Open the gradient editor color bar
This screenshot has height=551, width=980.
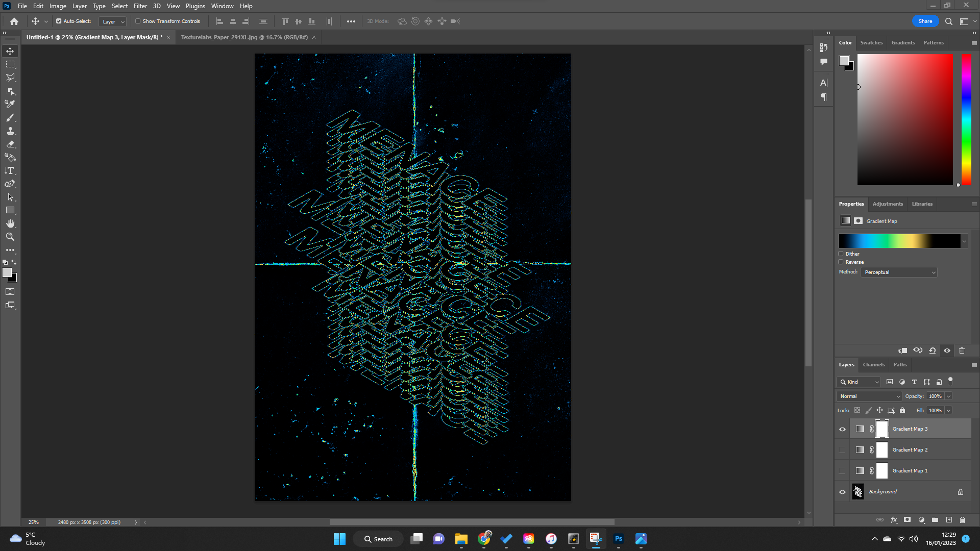[x=900, y=240]
